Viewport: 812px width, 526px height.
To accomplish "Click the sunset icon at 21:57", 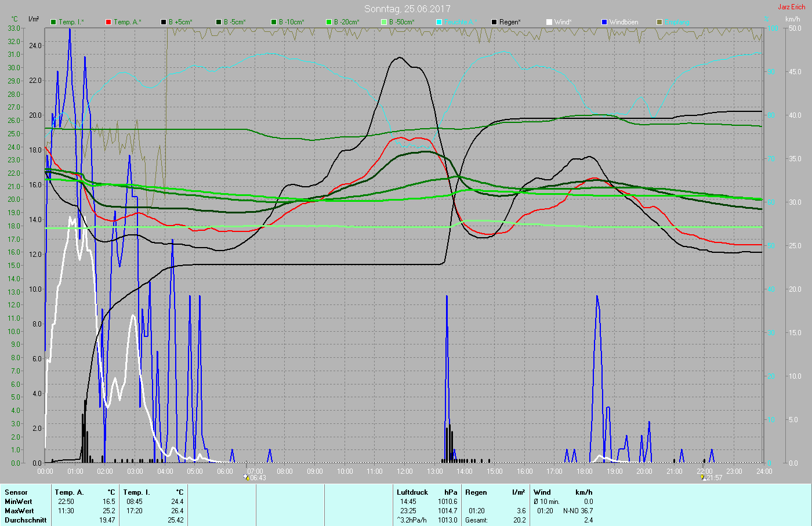I will 703,478.
